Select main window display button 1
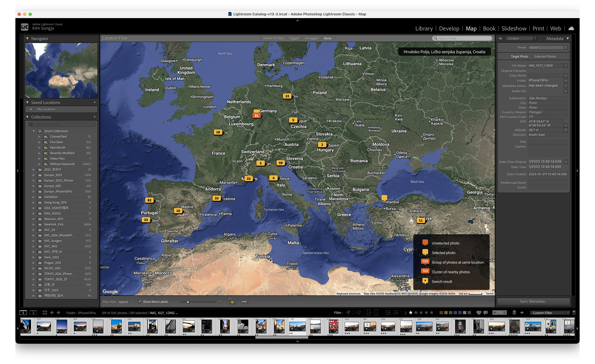The image size is (595, 364). pos(23,313)
